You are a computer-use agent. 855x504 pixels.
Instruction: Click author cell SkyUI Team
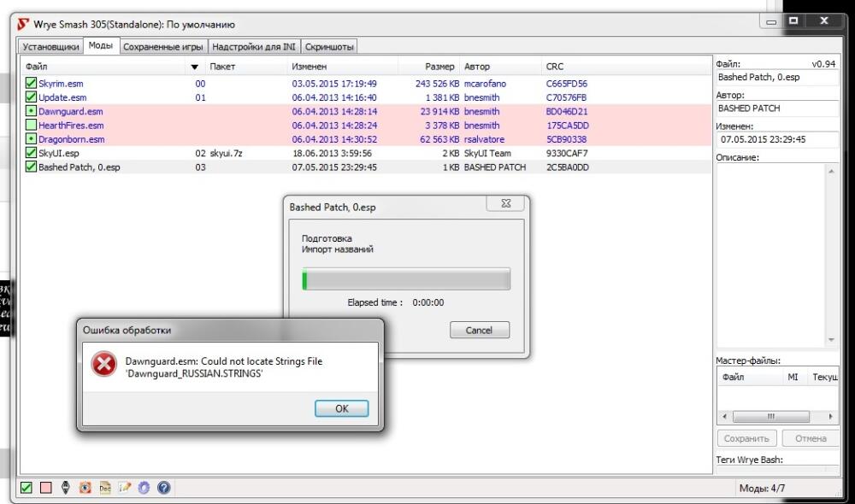[487, 154]
